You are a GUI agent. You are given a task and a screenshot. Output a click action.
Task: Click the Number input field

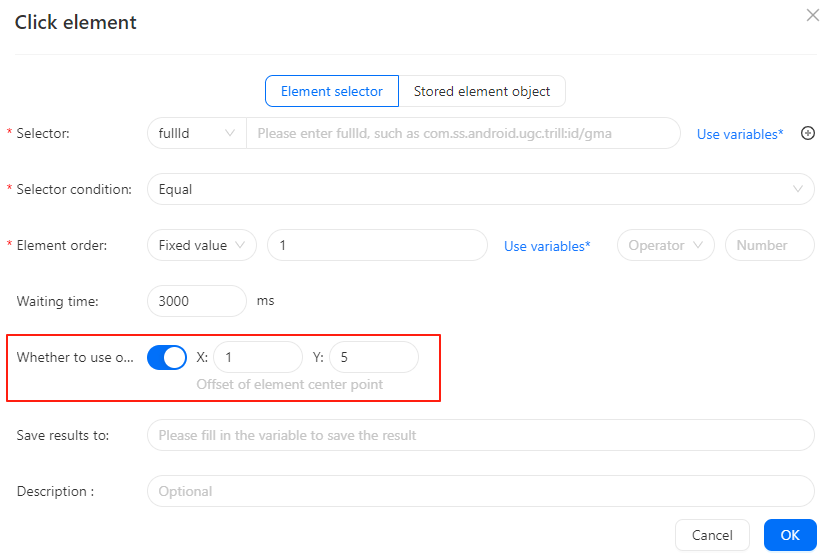coord(769,245)
